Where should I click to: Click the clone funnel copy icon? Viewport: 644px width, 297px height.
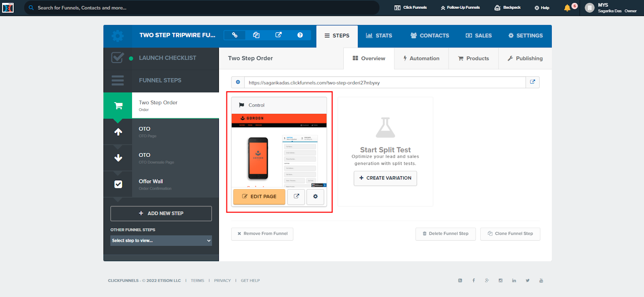coord(256,35)
